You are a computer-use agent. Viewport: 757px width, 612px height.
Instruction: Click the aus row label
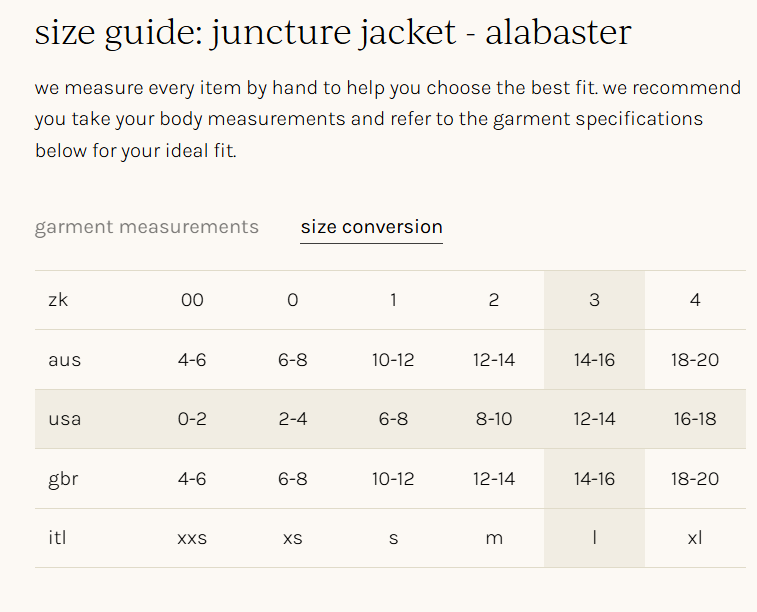click(x=64, y=359)
